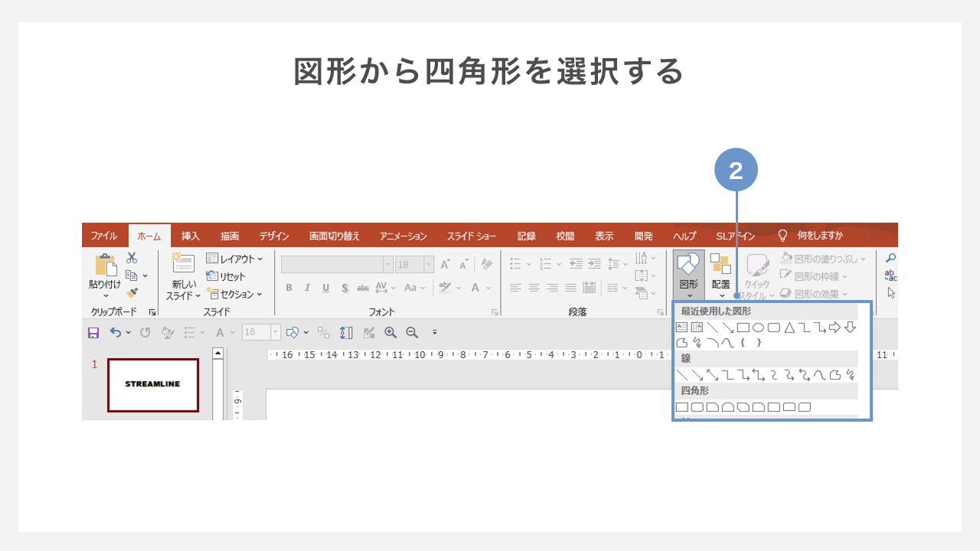Open the 配置 arrange dropdown
This screenshot has height=551, width=980.
point(720,275)
